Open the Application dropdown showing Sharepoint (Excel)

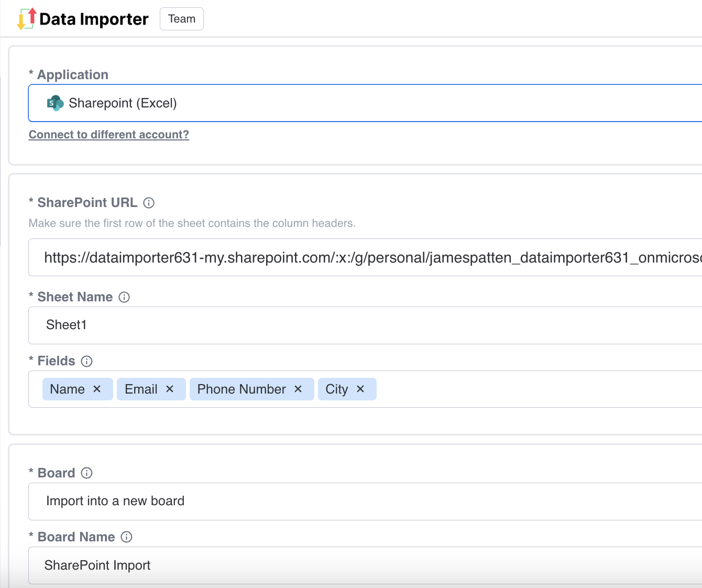coord(365,103)
